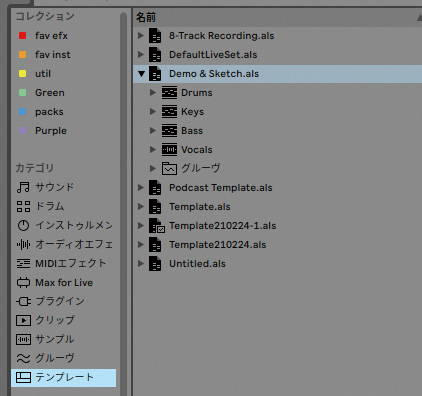This screenshot has width=422, height=396.
Task: Click the Vocals audio track icon
Action: [169, 150]
